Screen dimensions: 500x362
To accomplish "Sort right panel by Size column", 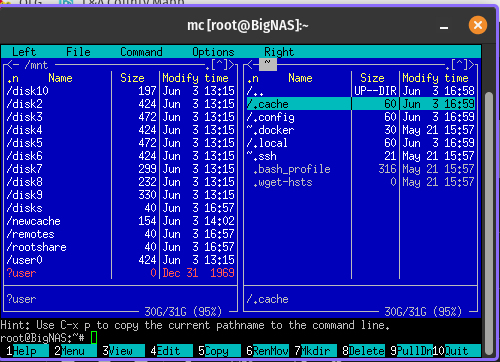I will coord(372,78).
